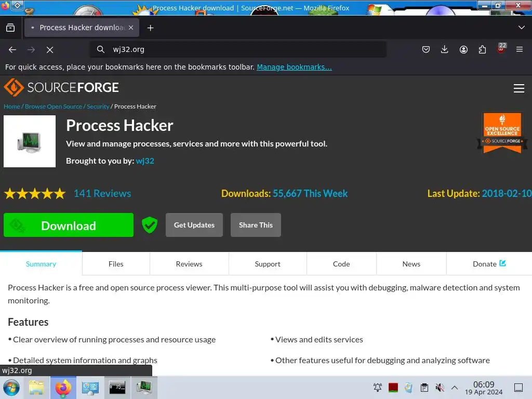Open the wj32 author profile link

point(145,161)
